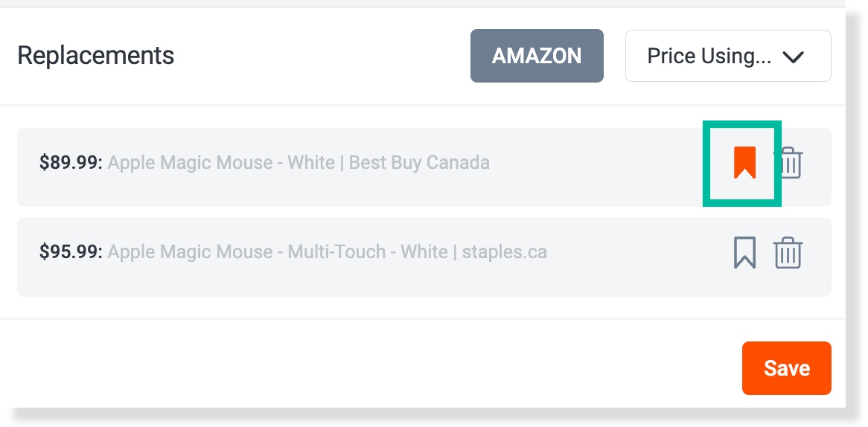Click the staples.ca retailer text
The width and height of the screenshot is (868, 427).
tap(504, 252)
